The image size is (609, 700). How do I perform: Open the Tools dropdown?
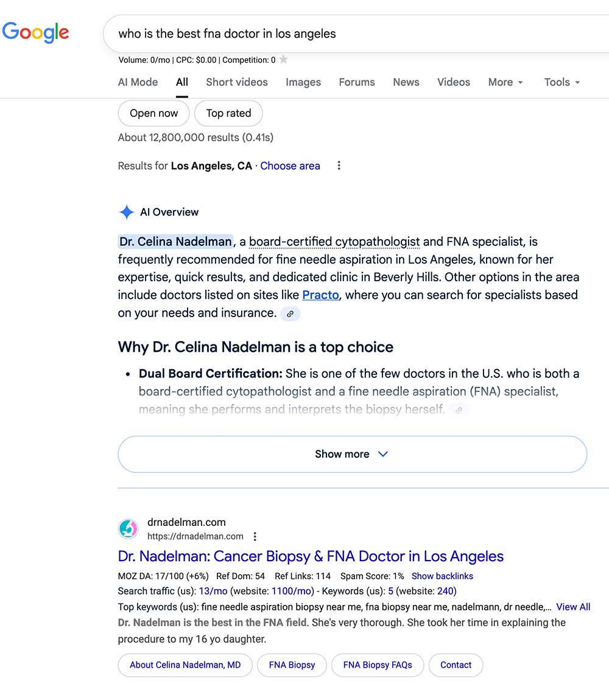[561, 82]
